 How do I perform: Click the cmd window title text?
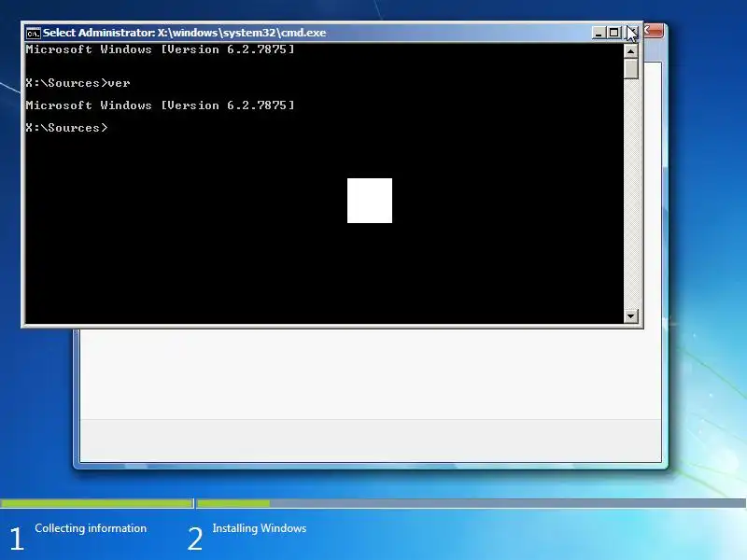tap(184, 33)
